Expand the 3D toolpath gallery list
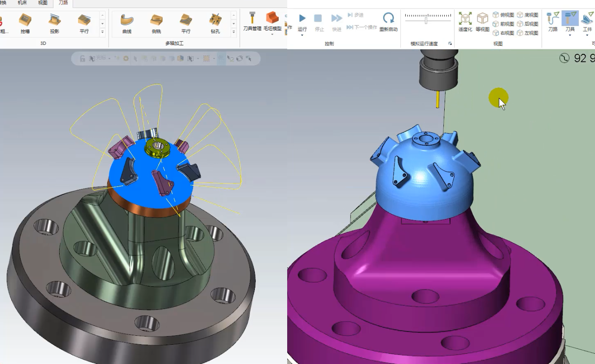Viewport: 595px width, 364px height. pos(102,32)
